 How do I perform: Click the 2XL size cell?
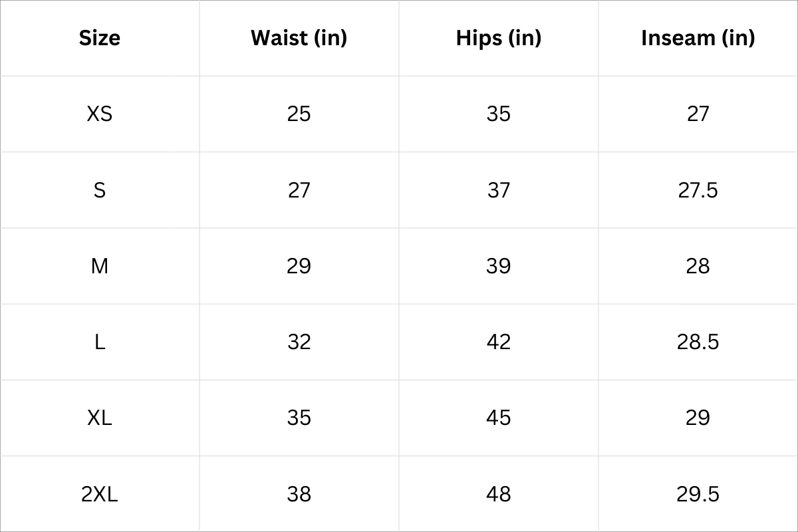[x=100, y=494]
